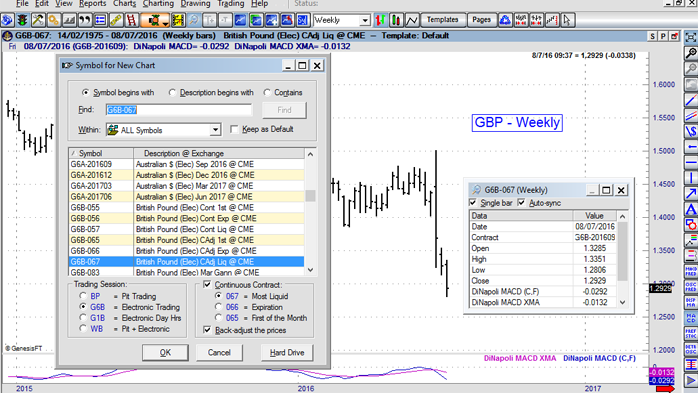Expand the Within ALL Symbols dropdown
This screenshot has width=698, height=393.
(x=215, y=130)
